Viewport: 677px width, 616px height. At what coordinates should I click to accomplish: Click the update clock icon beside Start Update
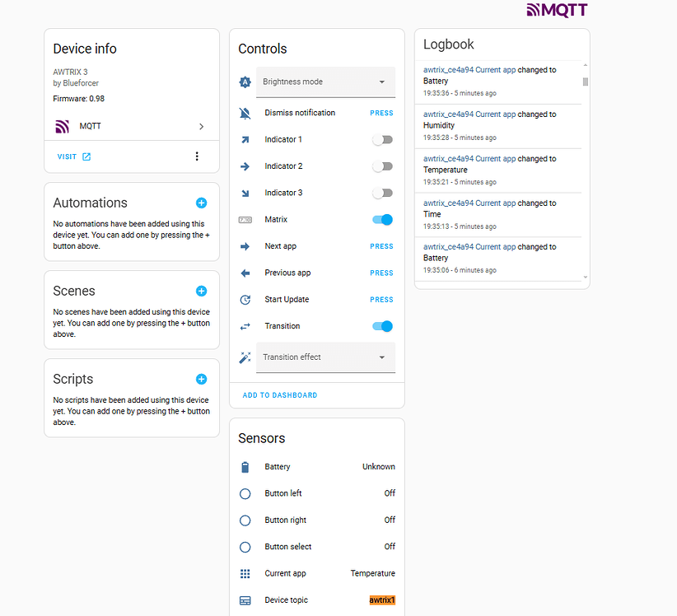click(x=244, y=299)
